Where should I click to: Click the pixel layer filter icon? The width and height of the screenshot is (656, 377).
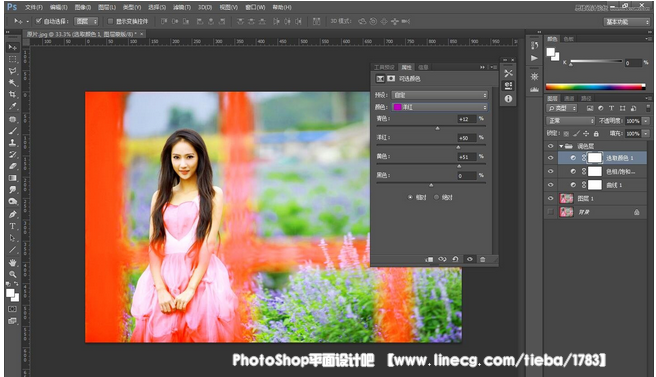pos(590,108)
